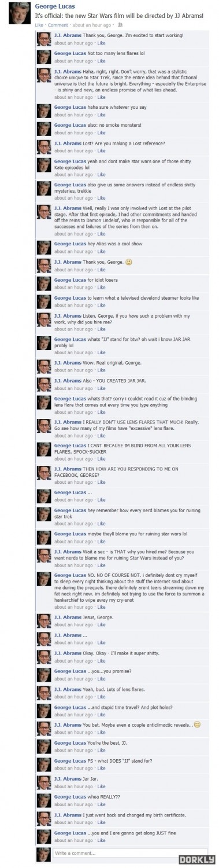The width and height of the screenshot is (219, 868).
Task: Like the 'for idiot losers' comment
Action: click(x=101, y=286)
